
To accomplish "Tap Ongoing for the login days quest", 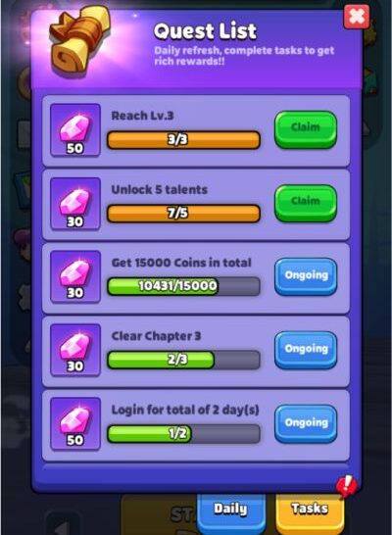I will [306, 423].
